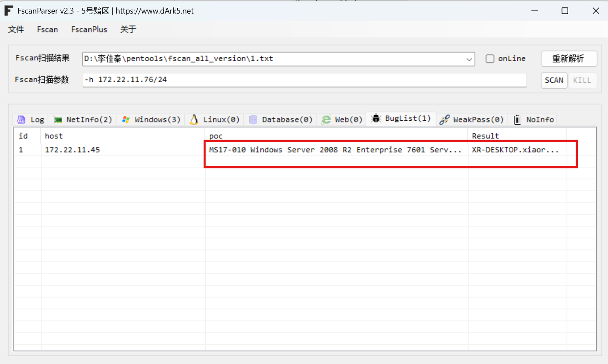Select the BugList(1) tab

pyautogui.click(x=401, y=119)
